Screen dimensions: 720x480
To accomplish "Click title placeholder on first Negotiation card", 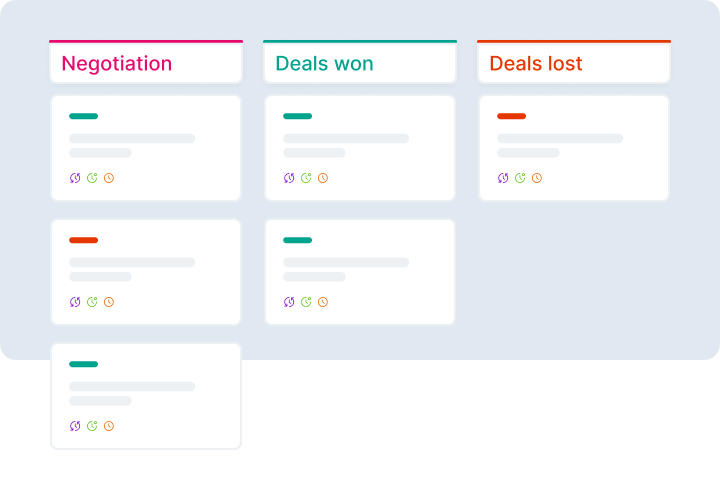I will [x=132, y=138].
